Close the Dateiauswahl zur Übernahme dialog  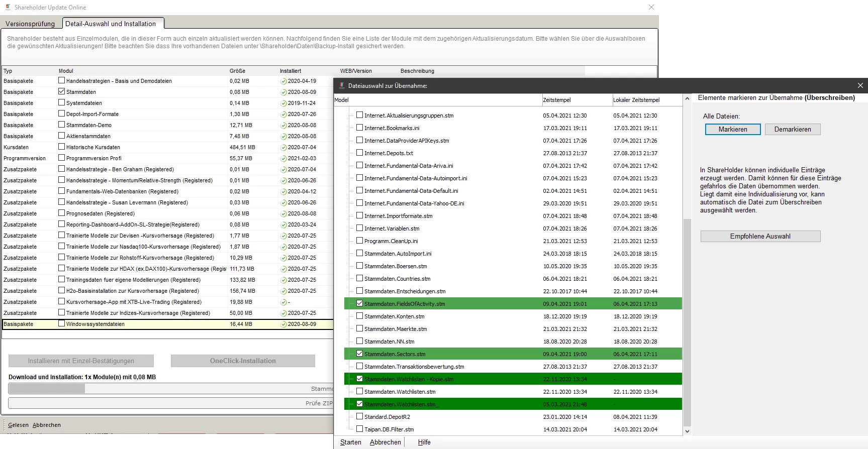pos(860,85)
